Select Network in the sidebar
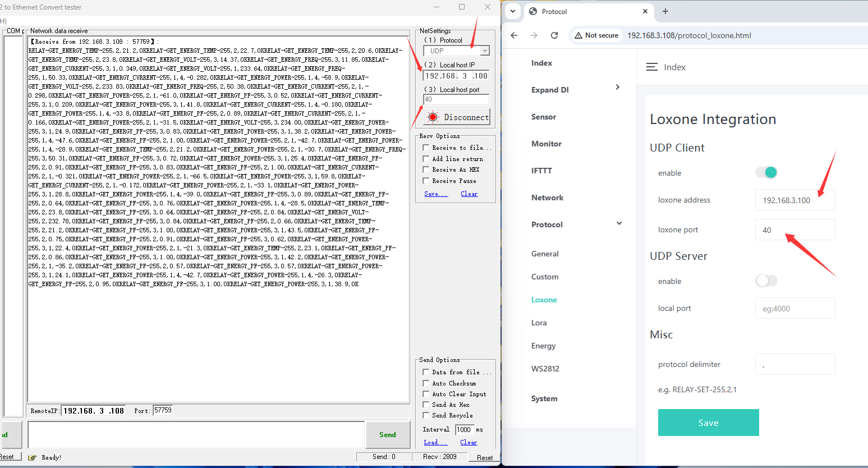This screenshot has height=468, width=868. [547, 198]
